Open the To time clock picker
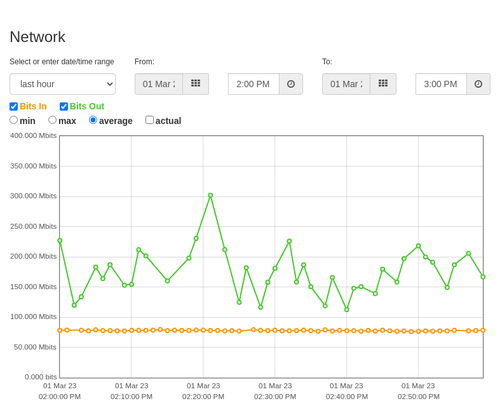Viewport: 500px width, 403px height. (x=478, y=84)
